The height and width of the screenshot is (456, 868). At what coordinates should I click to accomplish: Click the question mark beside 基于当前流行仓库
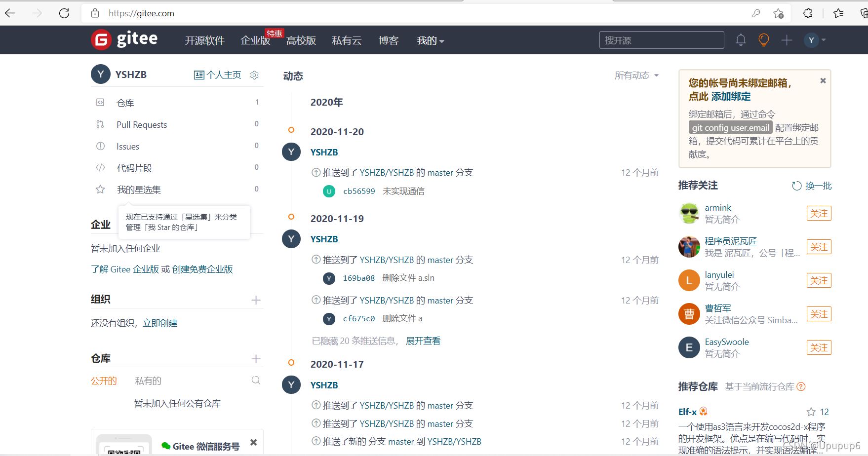[x=801, y=387]
